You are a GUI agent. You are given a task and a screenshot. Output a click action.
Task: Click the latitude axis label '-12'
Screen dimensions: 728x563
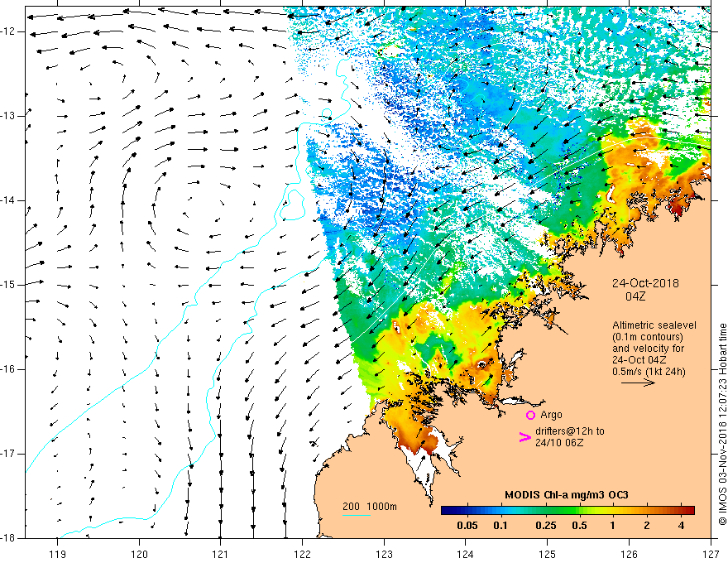[x=9, y=31]
